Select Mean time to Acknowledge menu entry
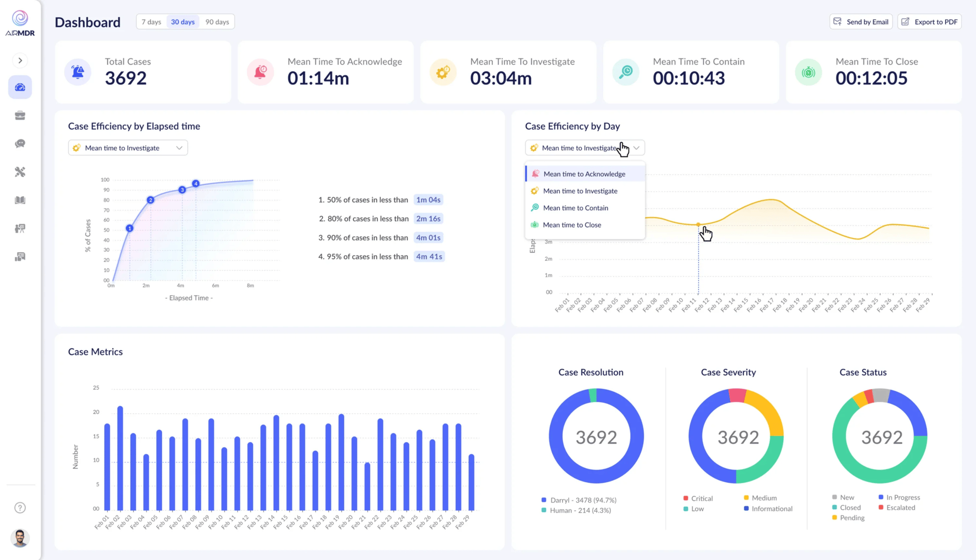This screenshot has height=560, width=976. [584, 174]
